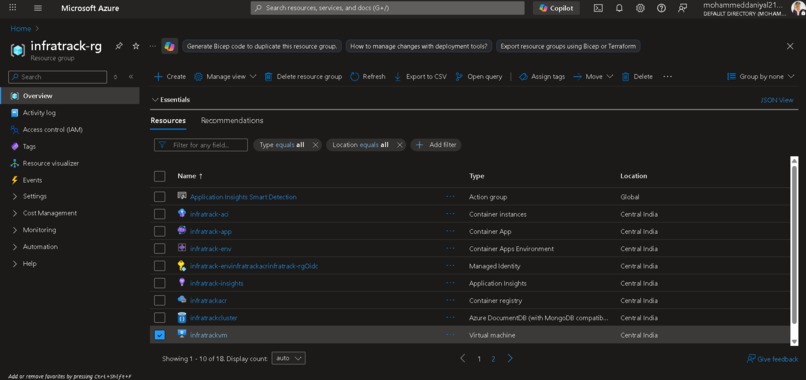This screenshot has height=380, width=806.
Task: Open the Azure portal waffle menu icon
Action: coord(13,8)
